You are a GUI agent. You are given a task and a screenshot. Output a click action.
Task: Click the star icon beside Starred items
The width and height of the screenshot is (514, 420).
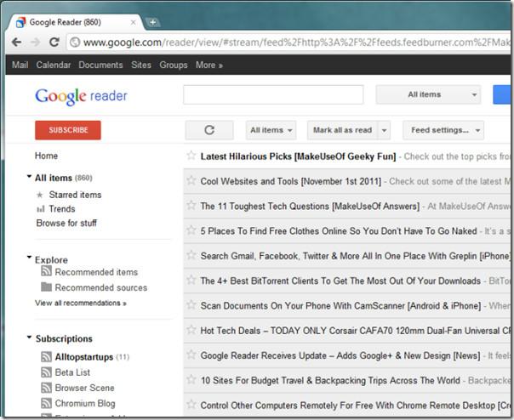pos(40,195)
